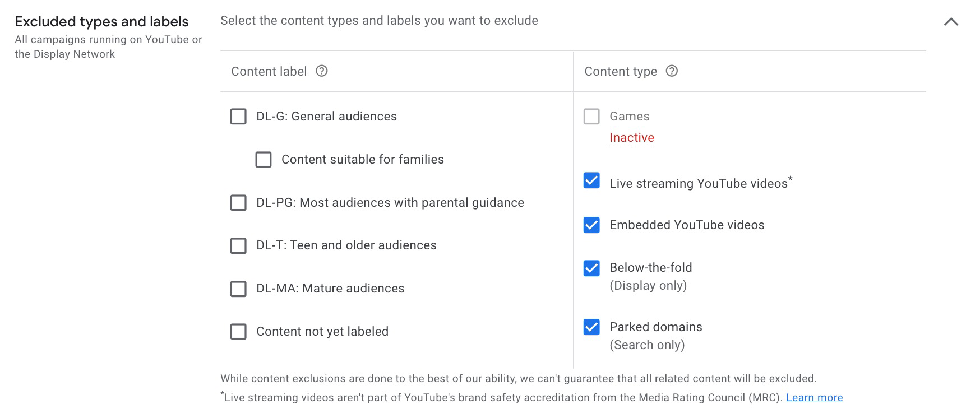Click the 'Parked domains' label text
This screenshot has height=418, width=980.
656,327
